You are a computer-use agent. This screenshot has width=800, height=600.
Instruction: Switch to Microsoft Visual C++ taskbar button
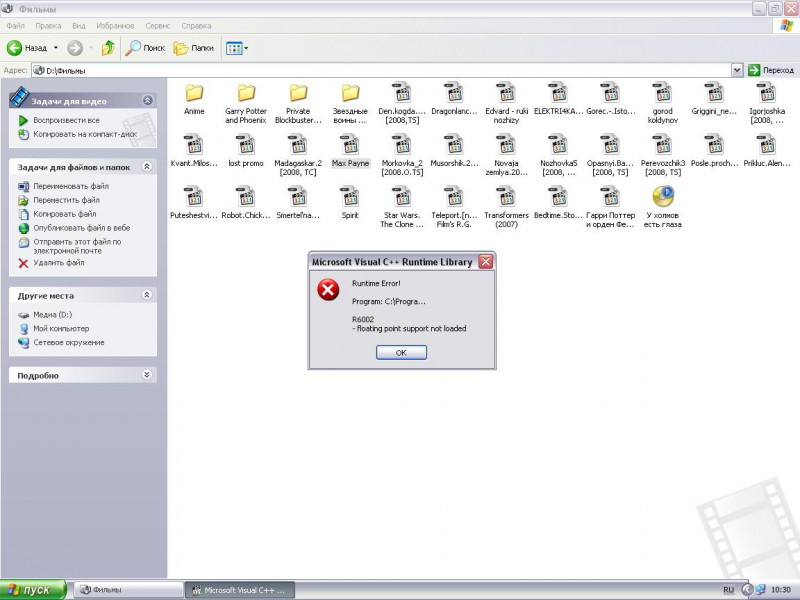(239, 590)
